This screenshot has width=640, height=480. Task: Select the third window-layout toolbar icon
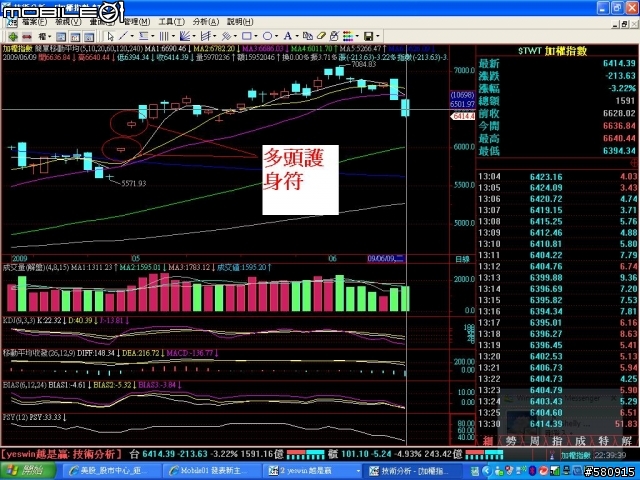click(x=89, y=37)
